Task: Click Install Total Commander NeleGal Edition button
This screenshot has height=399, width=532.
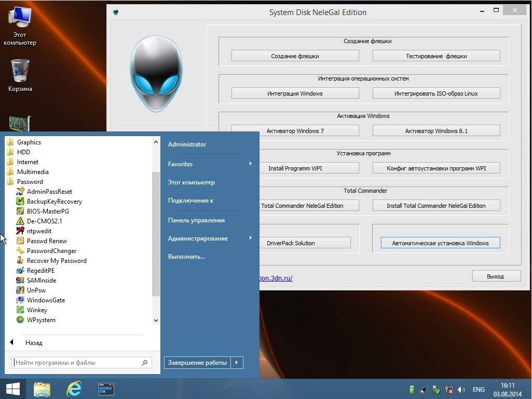Action: tap(436, 205)
